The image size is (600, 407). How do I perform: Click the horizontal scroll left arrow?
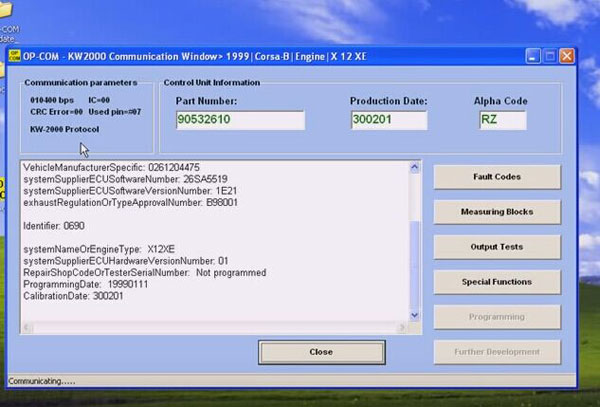(27, 327)
